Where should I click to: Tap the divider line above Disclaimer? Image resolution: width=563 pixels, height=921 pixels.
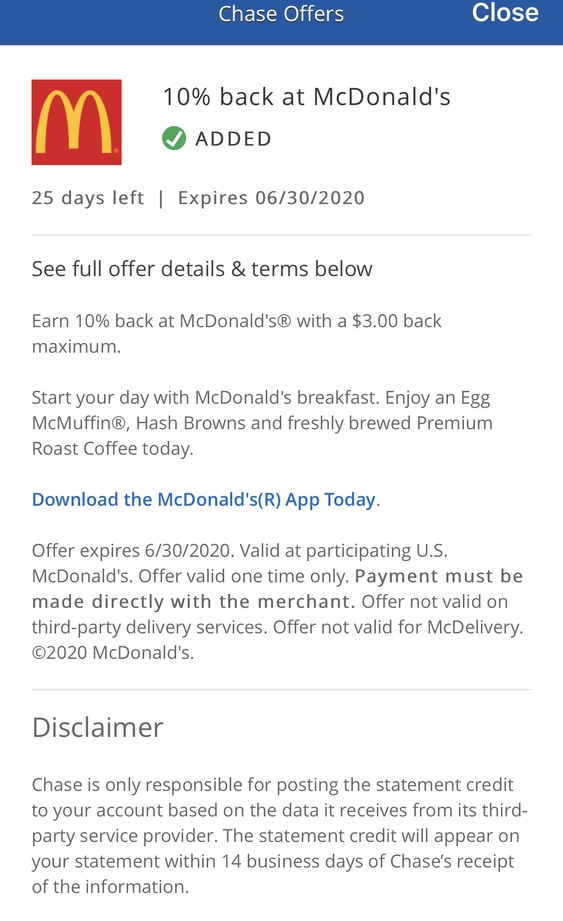[x=281, y=690]
